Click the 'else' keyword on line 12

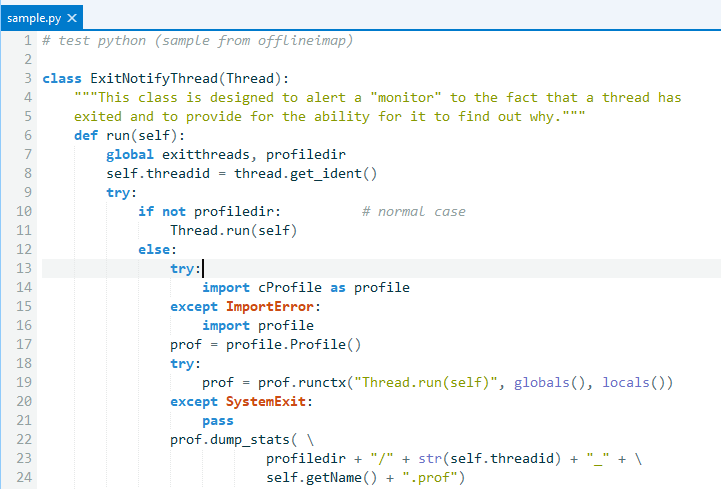(x=154, y=249)
